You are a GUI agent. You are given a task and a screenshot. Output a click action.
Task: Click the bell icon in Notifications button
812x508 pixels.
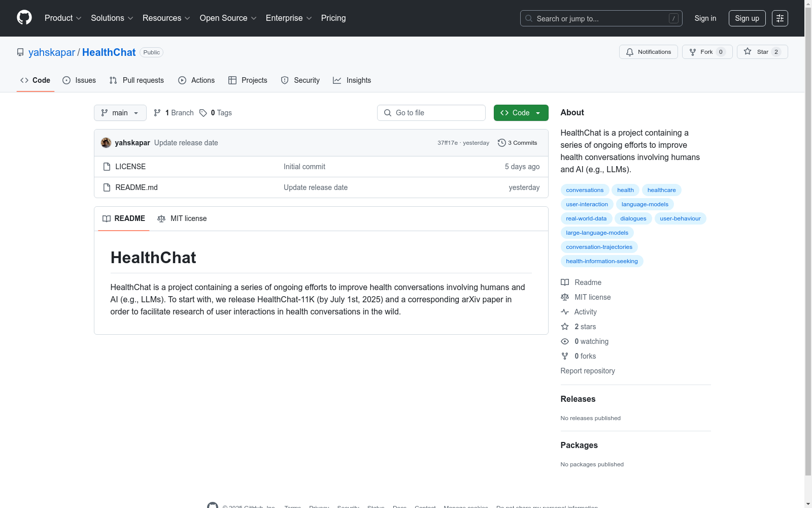pyautogui.click(x=630, y=52)
